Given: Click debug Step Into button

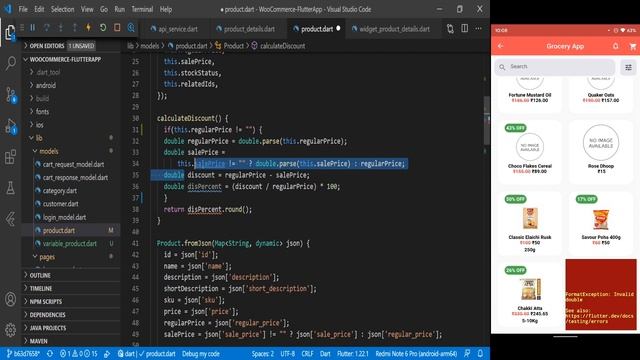Looking at the screenshot, I should click(60, 28).
